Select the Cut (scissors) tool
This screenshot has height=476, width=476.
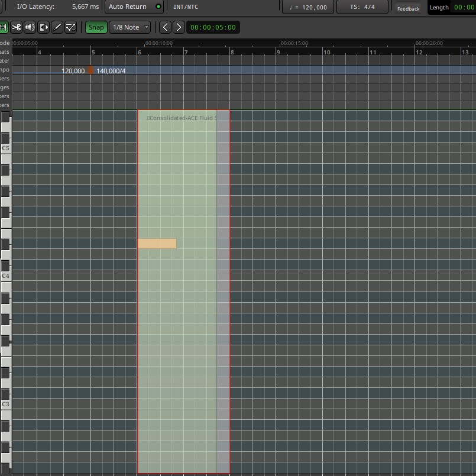(16, 27)
